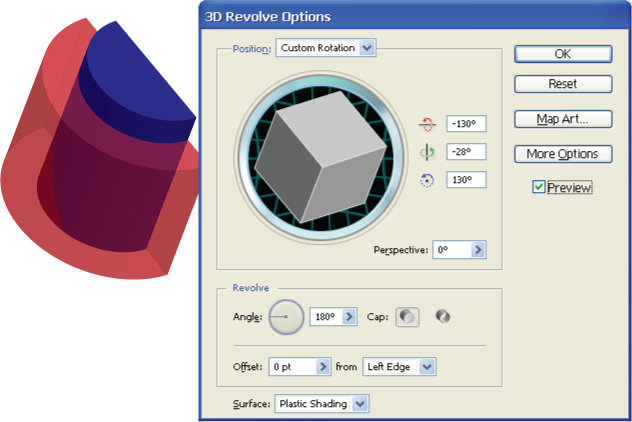The width and height of the screenshot is (632, 422).
Task: Click the Offset field showing 0 pt
Action: 293,367
